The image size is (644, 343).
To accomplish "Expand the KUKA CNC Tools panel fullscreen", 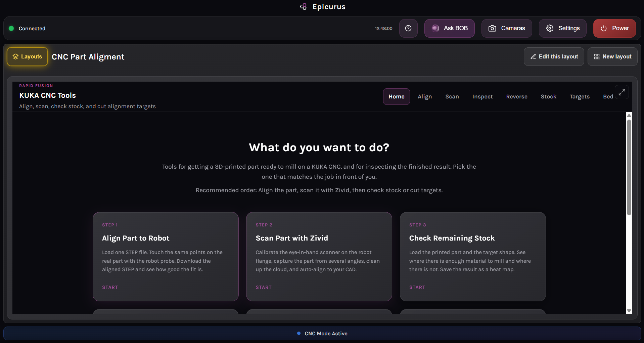I will point(622,92).
